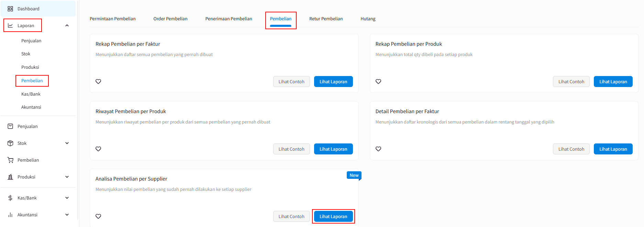The image size is (644, 227).
Task: Expand the Kas/Bank sidebar chevron
Action: [67, 198]
